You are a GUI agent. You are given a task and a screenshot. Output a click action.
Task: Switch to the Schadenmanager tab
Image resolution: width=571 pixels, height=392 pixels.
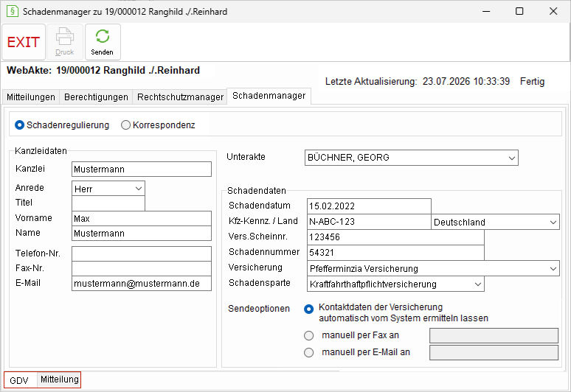269,96
